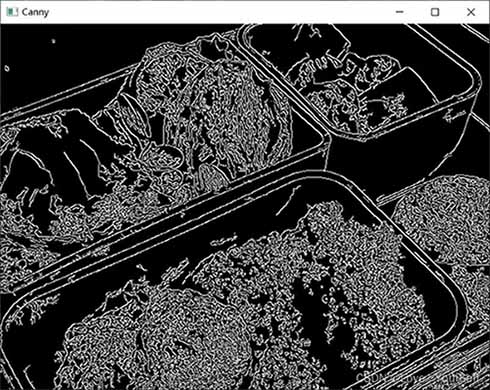Image resolution: width=490 pixels, height=390 pixels.
Task: Click the empty area of the title bar
Action: tap(217, 12)
